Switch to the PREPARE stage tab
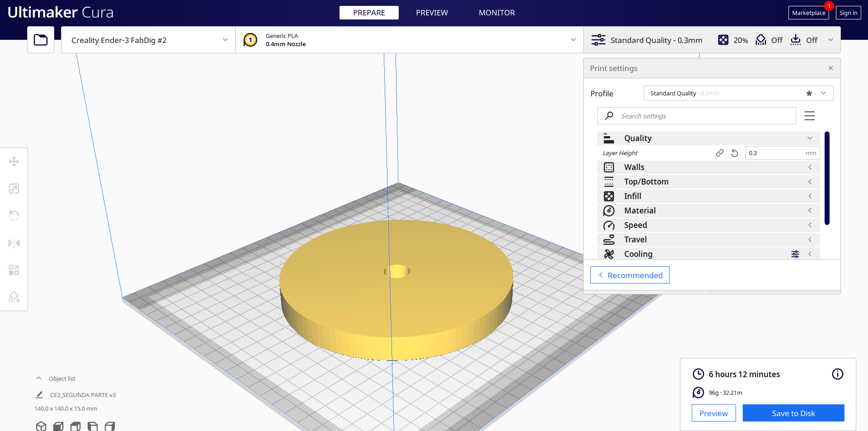The image size is (868, 431). pyautogui.click(x=369, y=13)
